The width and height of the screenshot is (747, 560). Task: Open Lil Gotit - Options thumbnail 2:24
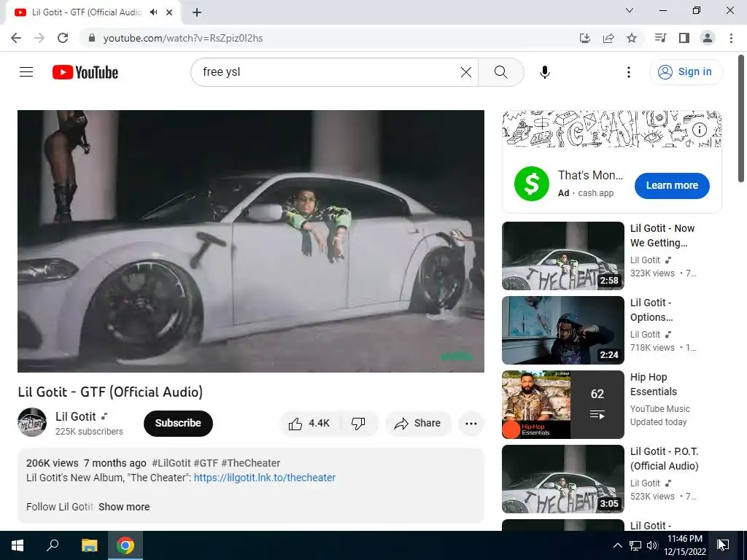[x=562, y=330]
